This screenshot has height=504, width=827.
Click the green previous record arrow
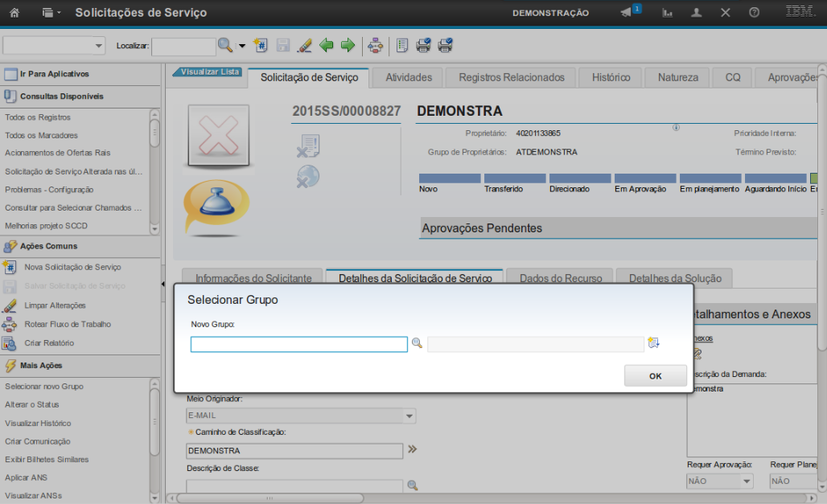pyautogui.click(x=327, y=46)
